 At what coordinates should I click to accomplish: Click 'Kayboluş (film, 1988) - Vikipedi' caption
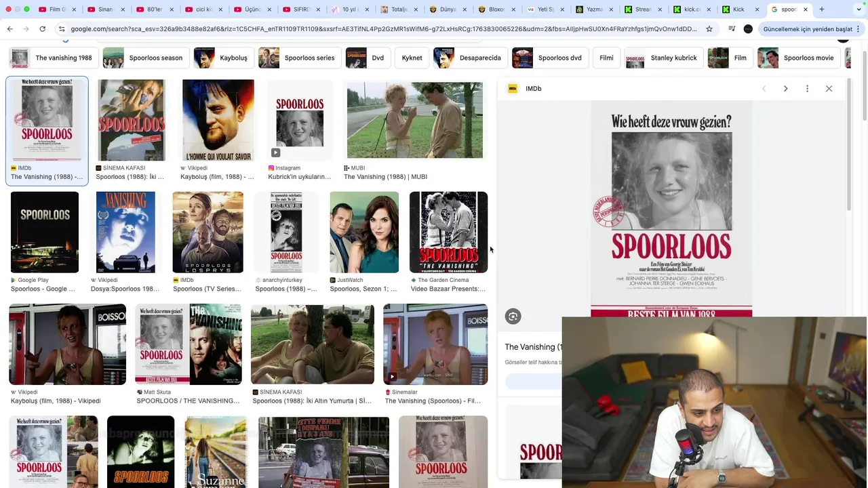click(x=56, y=401)
